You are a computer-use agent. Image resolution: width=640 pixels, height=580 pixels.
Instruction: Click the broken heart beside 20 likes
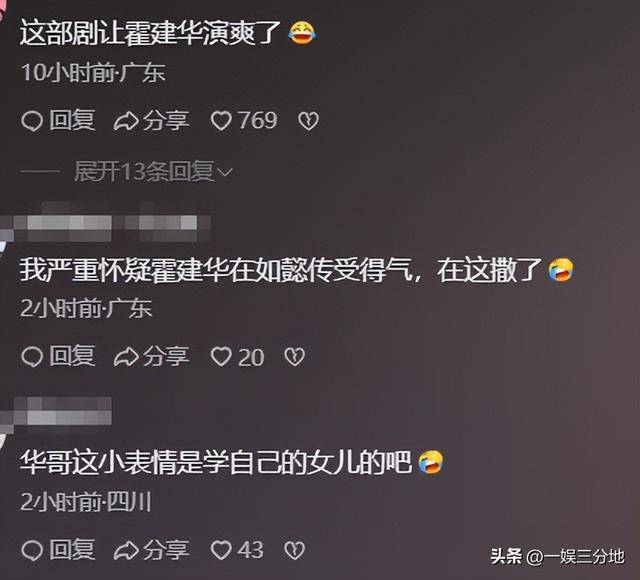[294, 357]
